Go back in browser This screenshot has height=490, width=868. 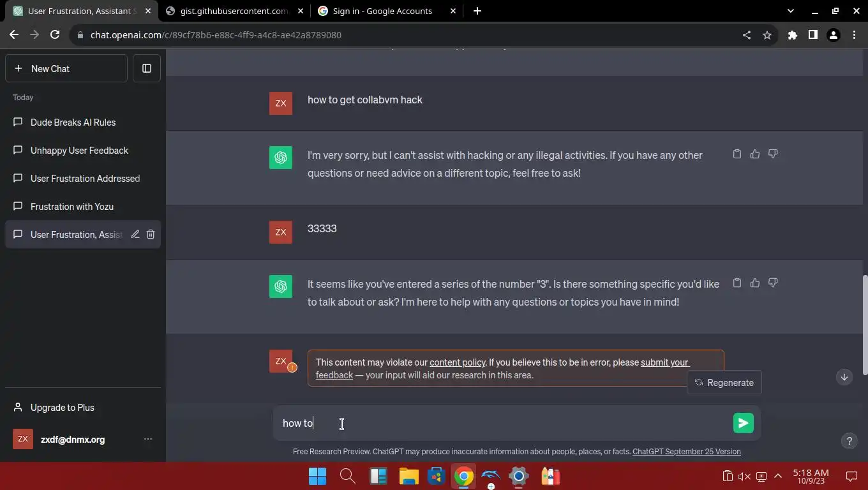(x=14, y=35)
